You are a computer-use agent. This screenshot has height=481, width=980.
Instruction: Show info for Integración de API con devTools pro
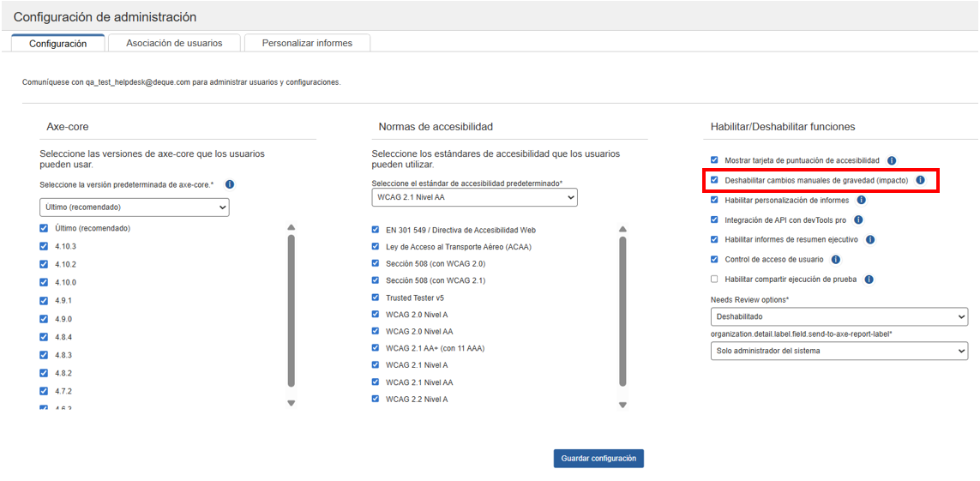pyautogui.click(x=858, y=219)
